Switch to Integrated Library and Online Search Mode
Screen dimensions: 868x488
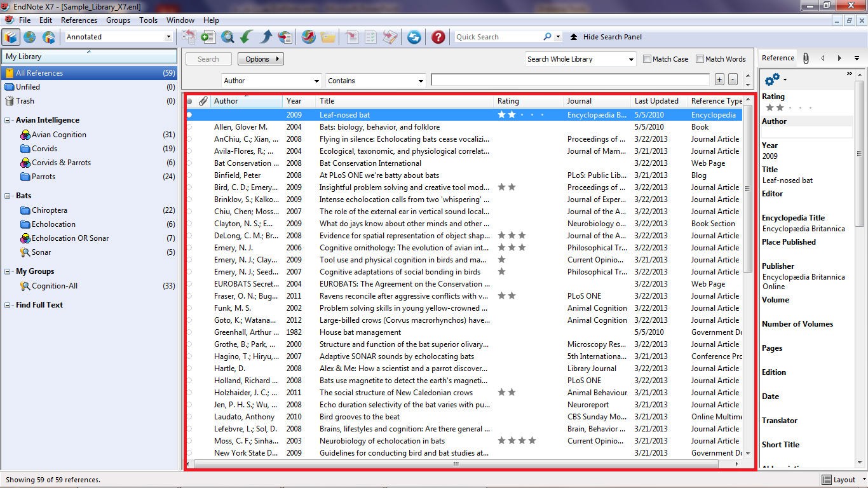(x=48, y=37)
